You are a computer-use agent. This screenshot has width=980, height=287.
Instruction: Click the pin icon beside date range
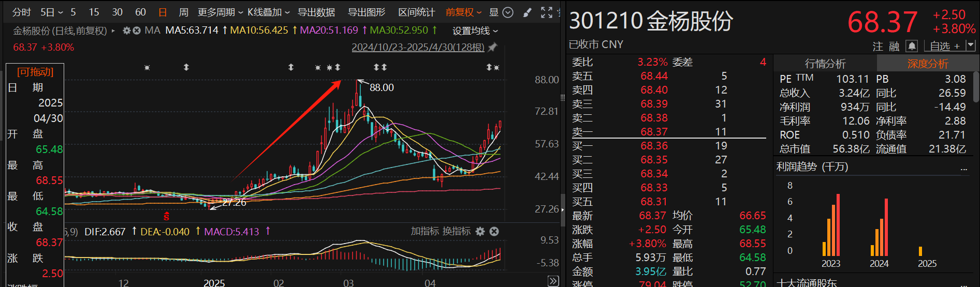(x=493, y=47)
